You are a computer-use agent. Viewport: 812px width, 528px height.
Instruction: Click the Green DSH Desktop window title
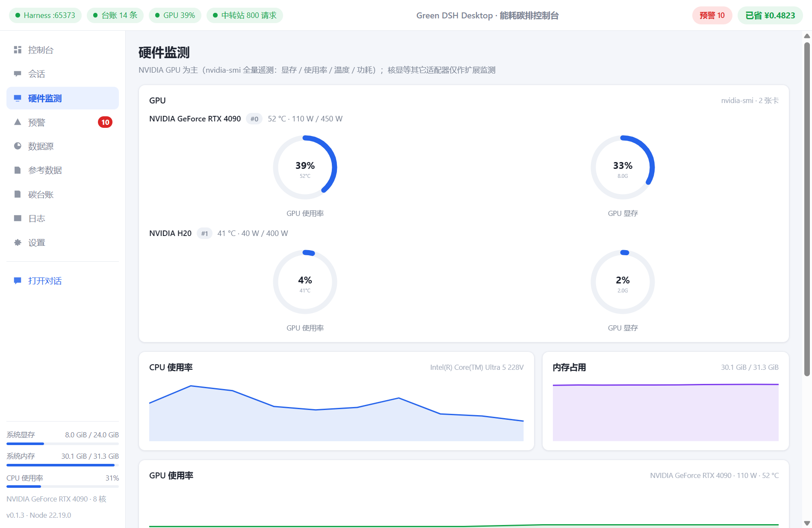coord(487,15)
